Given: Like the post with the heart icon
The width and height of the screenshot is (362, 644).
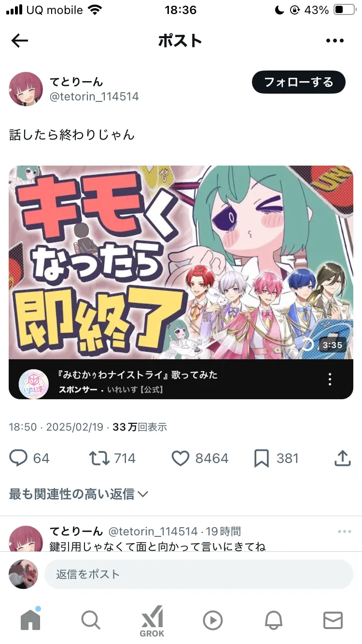Looking at the screenshot, I should [181, 458].
